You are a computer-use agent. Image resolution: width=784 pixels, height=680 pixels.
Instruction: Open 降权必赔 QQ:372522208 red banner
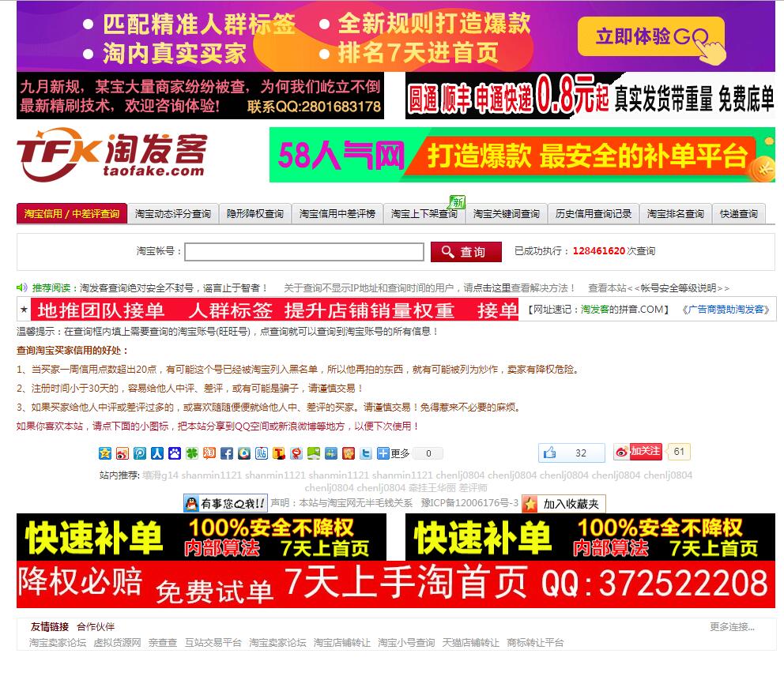pos(395,584)
